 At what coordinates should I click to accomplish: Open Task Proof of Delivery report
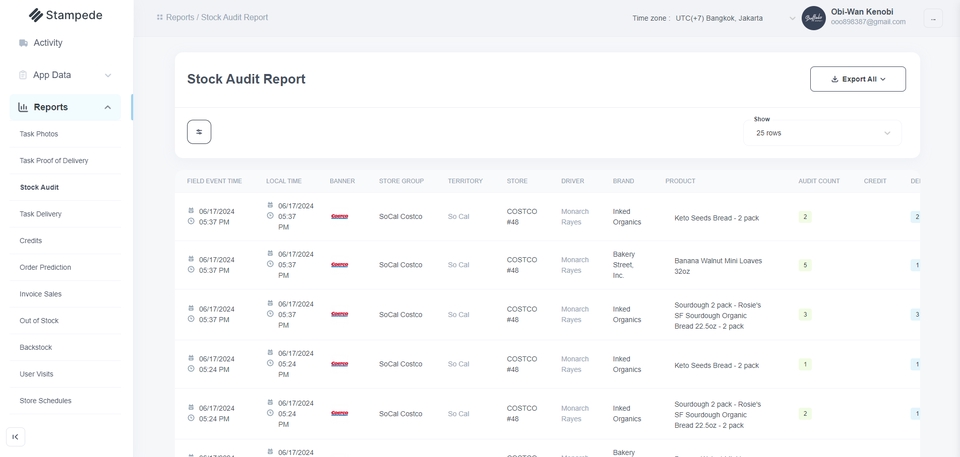54,161
